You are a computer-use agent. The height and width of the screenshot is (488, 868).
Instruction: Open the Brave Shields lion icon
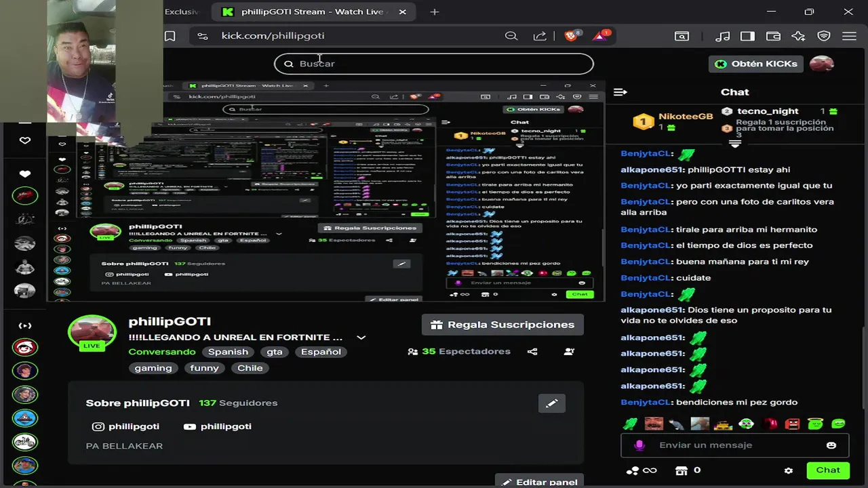tap(572, 36)
